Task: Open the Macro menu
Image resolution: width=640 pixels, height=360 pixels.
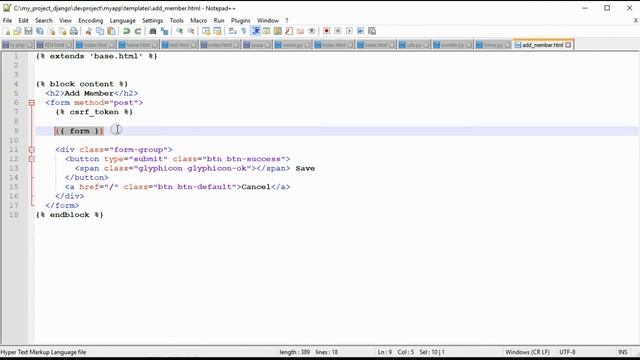Action: (199, 20)
